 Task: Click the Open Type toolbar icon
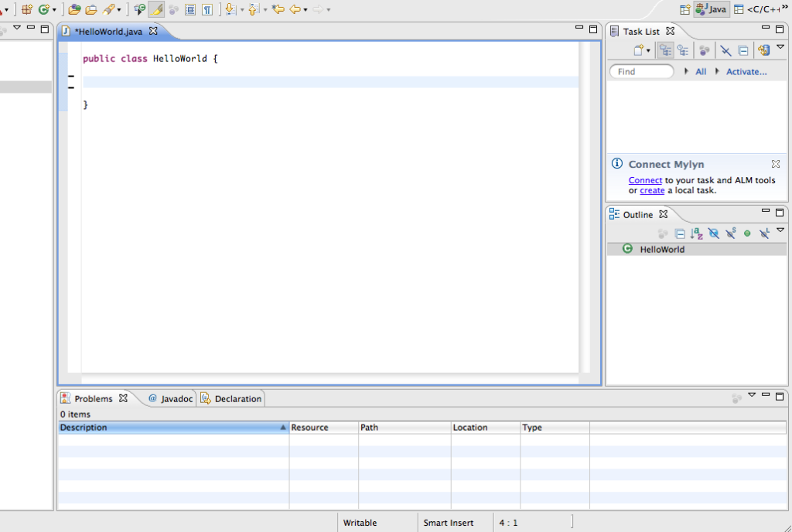[74, 9]
